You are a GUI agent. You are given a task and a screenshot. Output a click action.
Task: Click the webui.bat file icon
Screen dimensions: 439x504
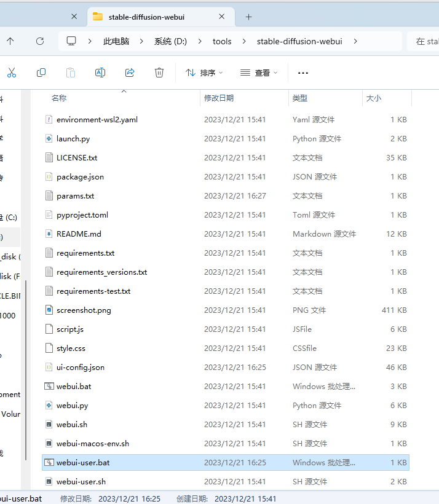pyautogui.click(x=49, y=386)
